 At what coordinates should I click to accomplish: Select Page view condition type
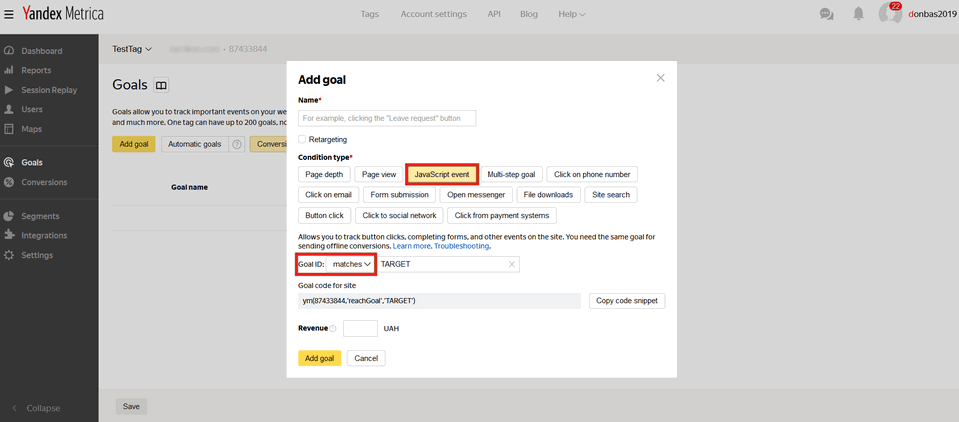pos(379,174)
